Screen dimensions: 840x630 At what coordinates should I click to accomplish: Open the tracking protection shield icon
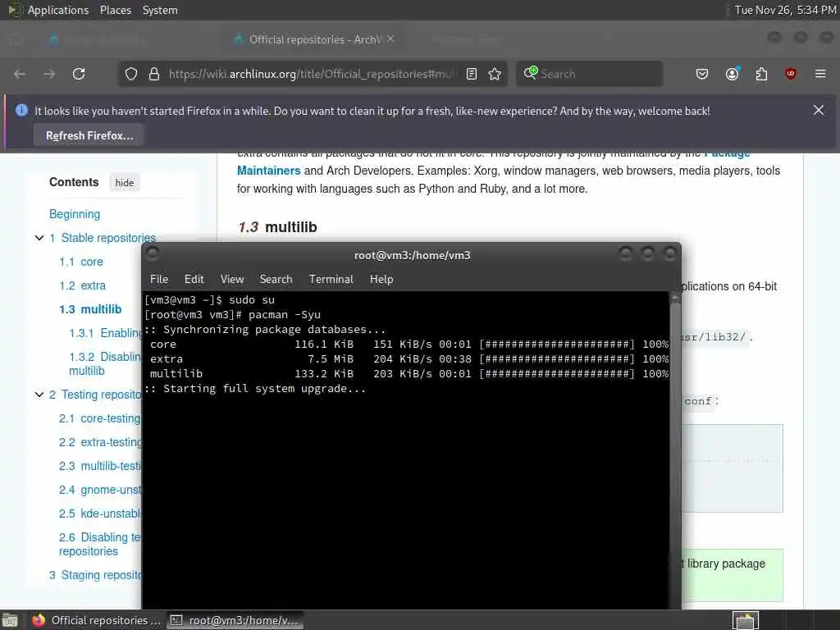coord(131,74)
